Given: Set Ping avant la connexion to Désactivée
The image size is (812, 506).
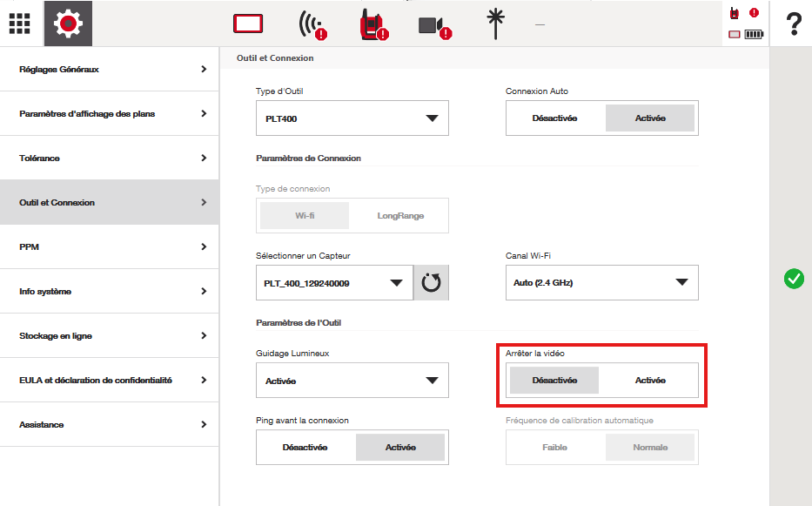Looking at the screenshot, I should point(305,448).
